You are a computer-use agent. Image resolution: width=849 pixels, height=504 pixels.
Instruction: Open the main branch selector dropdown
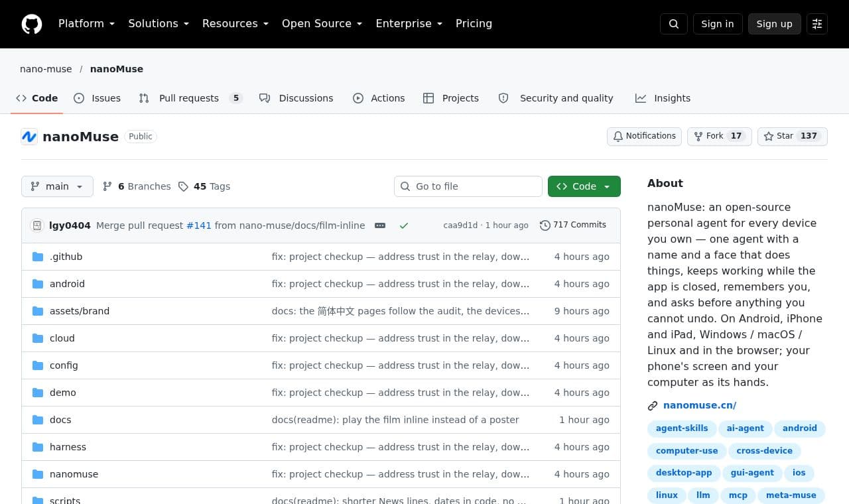[57, 186]
